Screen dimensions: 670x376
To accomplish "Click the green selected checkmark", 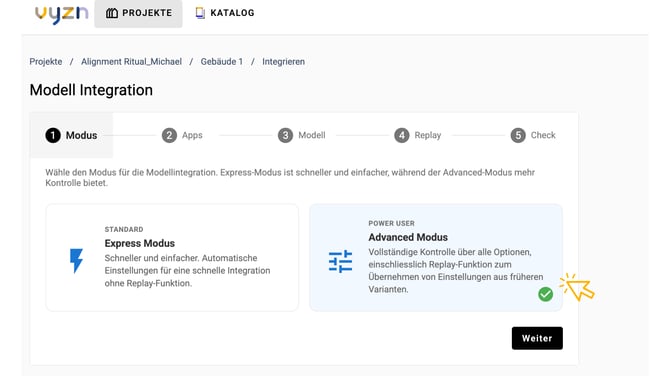I will 546,294.
